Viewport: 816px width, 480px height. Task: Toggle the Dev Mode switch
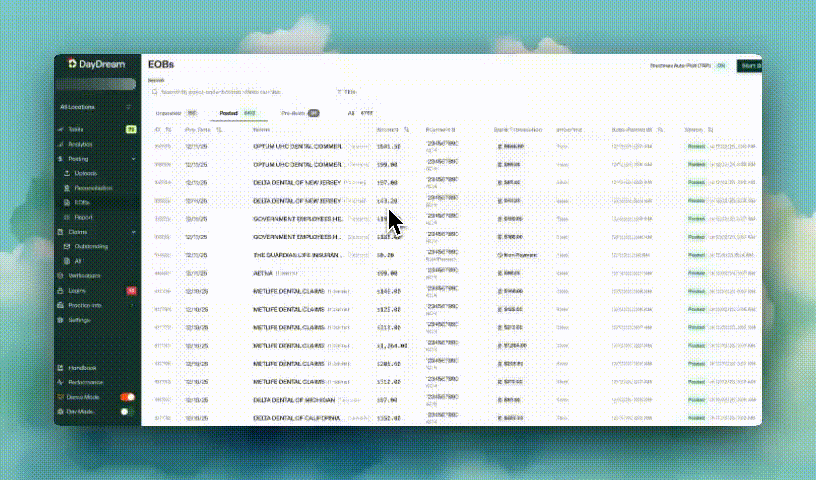(x=128, y=411)
